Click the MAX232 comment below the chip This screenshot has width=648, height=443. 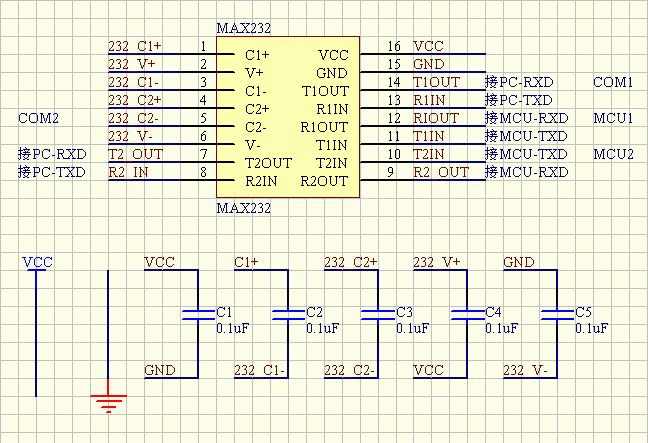pos(244,208)
